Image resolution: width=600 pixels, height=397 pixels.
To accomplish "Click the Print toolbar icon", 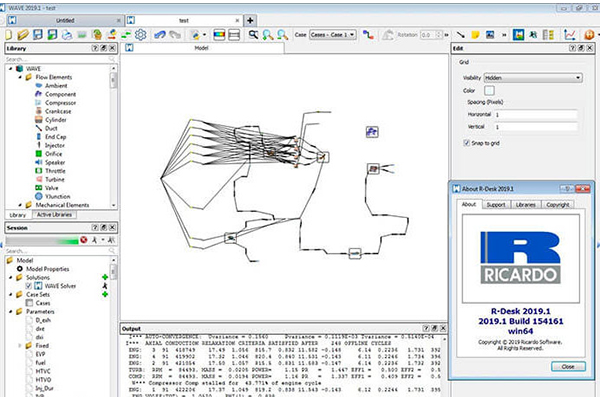I will pos(67,35).
